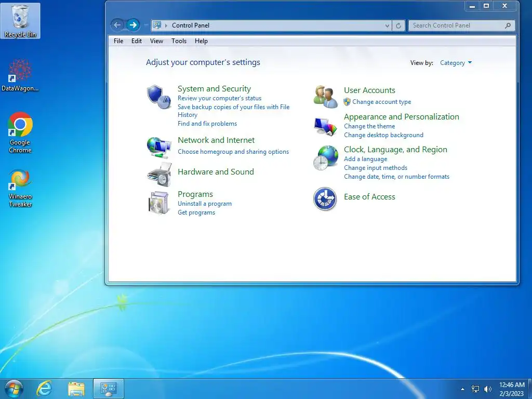Click the Forward arrow navigation button

coord(133,25)
